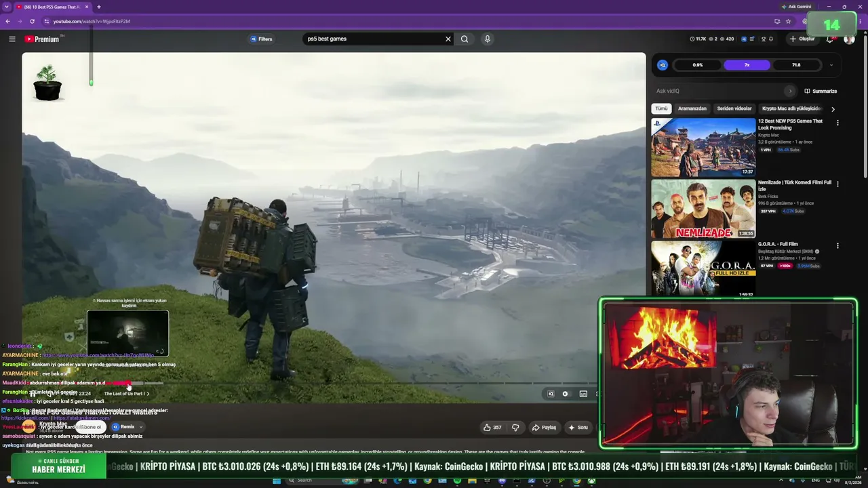This screenshot has height=488, width=868.
Task: Reload the page in the browser
Action: pyautogui.click(x=32, y=21)
